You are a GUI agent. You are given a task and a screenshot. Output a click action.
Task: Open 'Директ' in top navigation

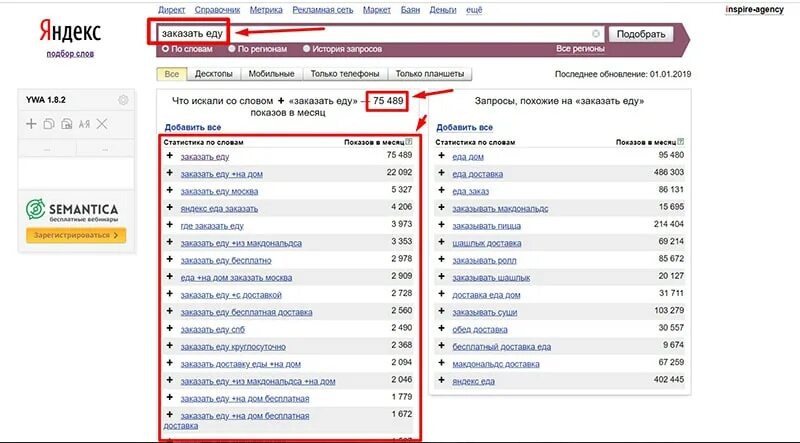[x=171, y=10]
